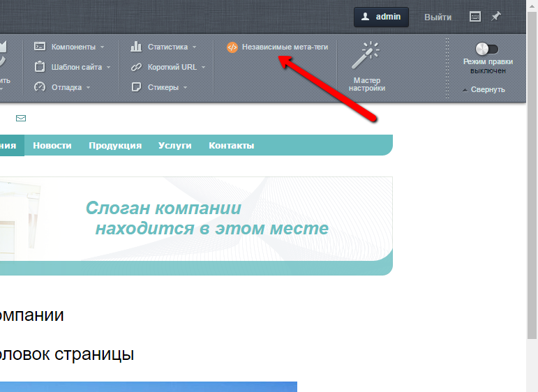
Task: Open the admin user profile button
Action: (381, 17)
